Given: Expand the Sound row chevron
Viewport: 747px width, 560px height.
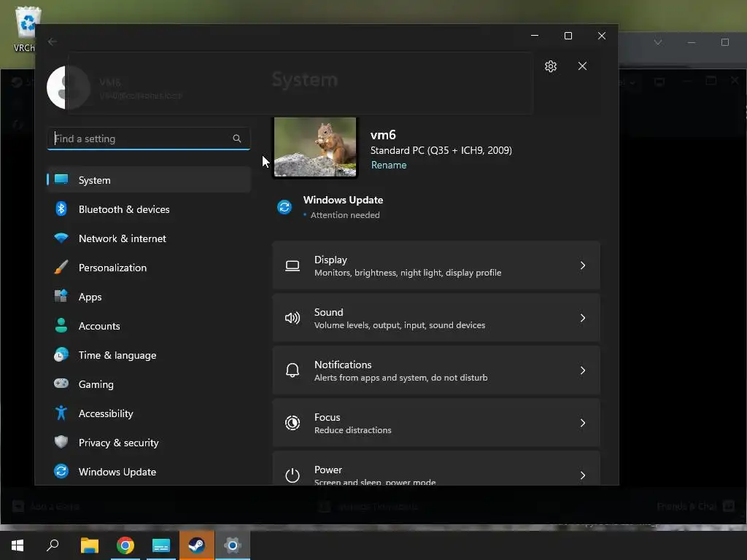Looking at the screenshot, I should coord(583,318).
